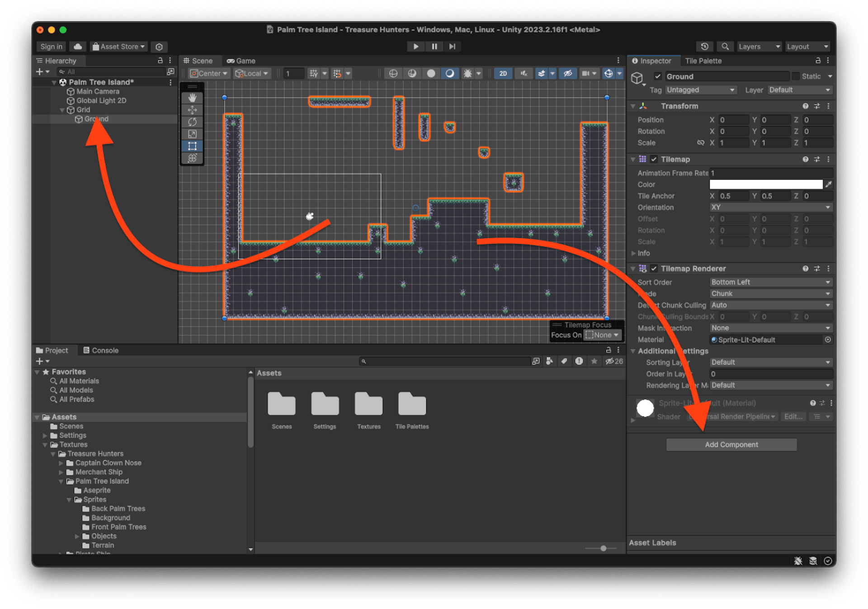Collapse the Grid item in the Hierarchy
The image size is (868, 609).
point(62,109)
